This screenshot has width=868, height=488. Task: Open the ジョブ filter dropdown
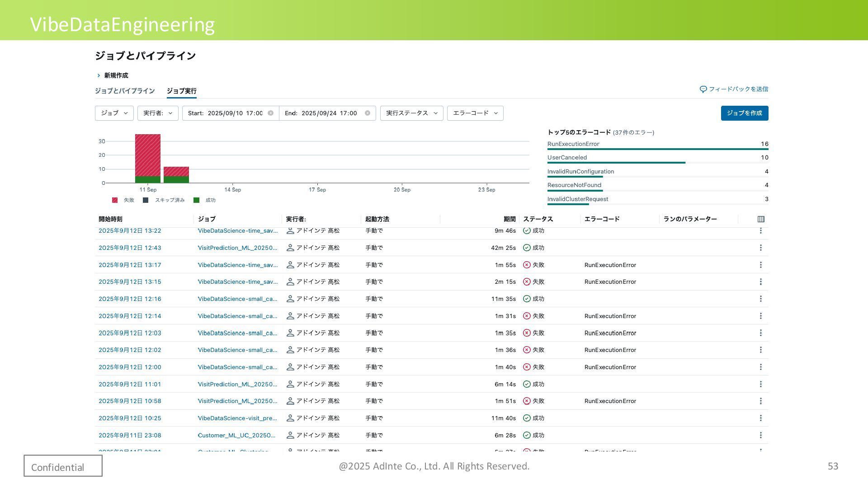click(114, 113)
